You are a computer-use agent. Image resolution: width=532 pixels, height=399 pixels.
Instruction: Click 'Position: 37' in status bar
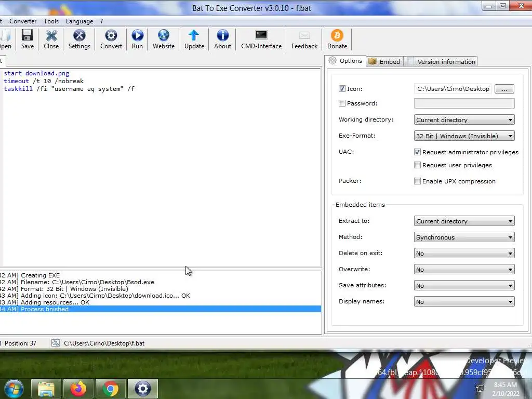click(x=20, y=343)
